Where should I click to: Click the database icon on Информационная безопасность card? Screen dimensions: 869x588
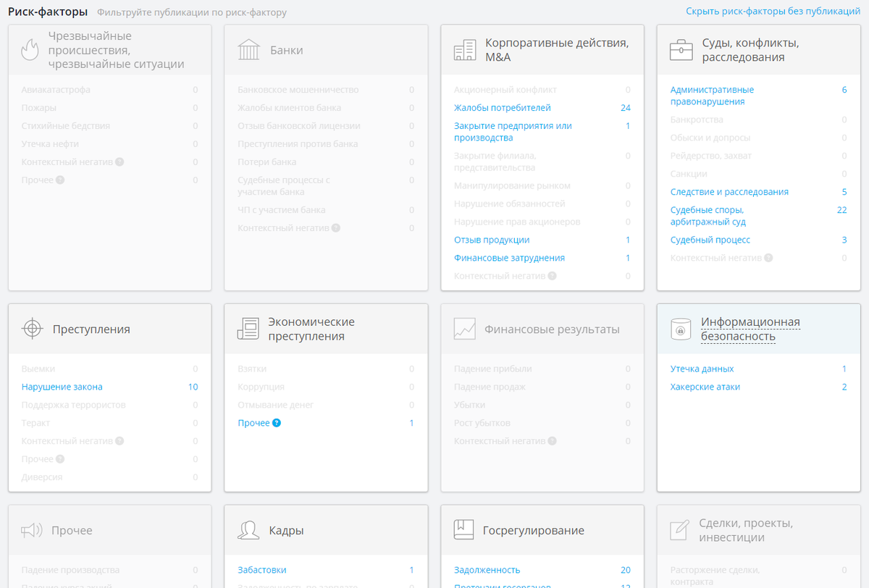click(x=679, y=328)
